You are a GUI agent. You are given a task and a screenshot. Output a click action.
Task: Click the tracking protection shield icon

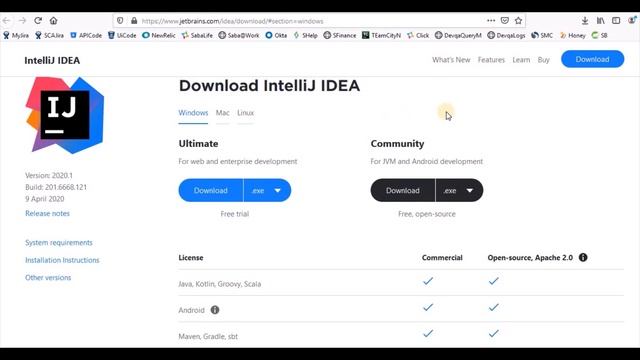pos(120,20)
